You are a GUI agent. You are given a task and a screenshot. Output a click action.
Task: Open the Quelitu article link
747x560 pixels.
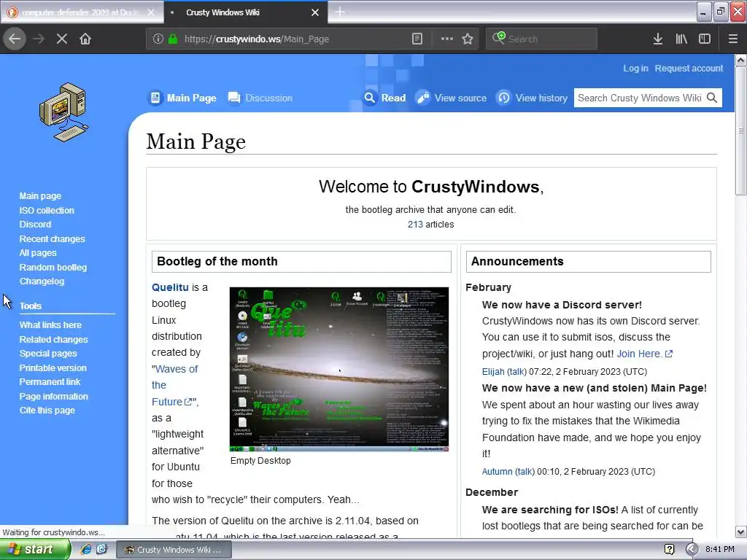170,287
